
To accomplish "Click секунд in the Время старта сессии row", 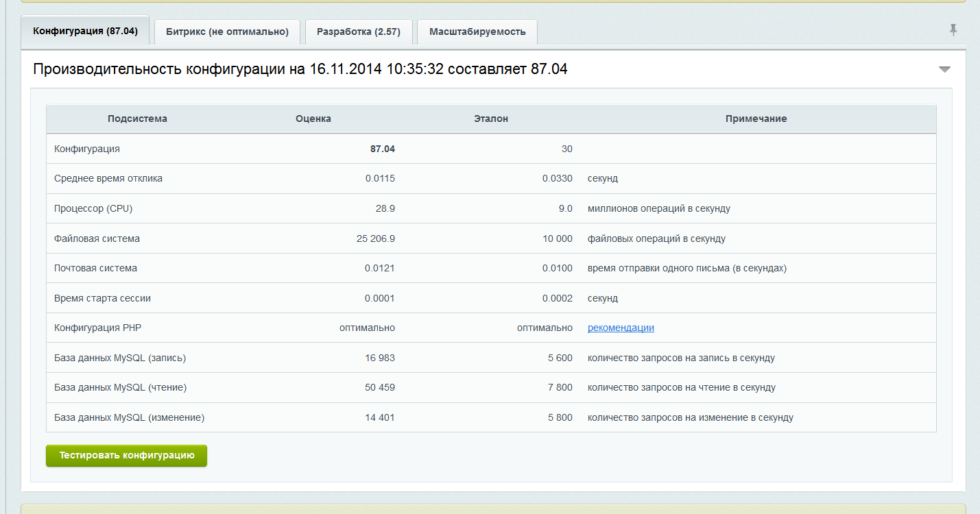I will (603, 298).
